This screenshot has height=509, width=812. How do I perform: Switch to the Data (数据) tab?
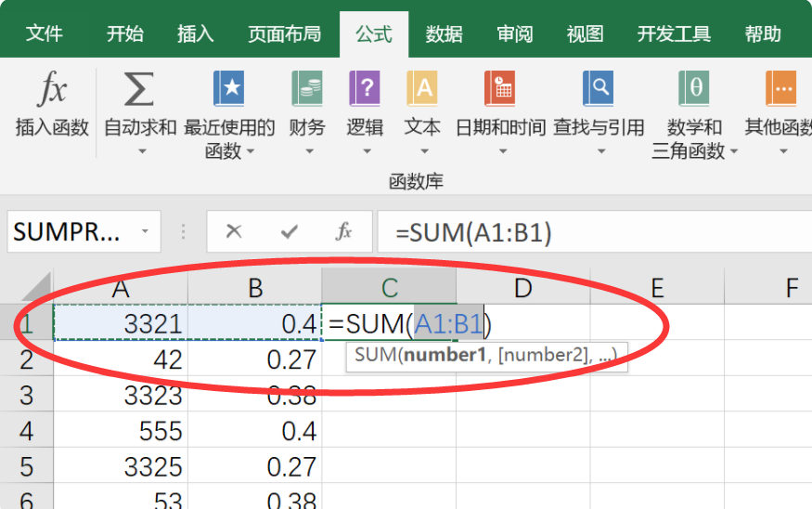point(444,33)
